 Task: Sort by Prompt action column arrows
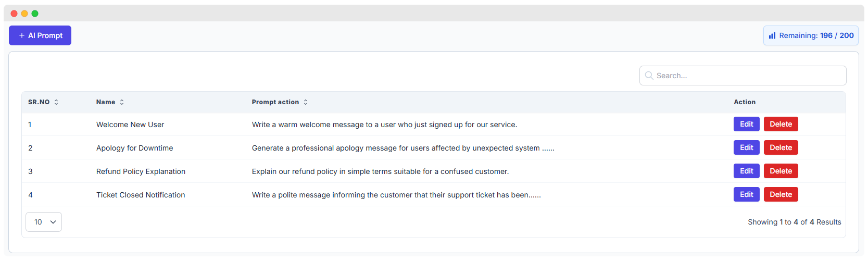(306, 102)
